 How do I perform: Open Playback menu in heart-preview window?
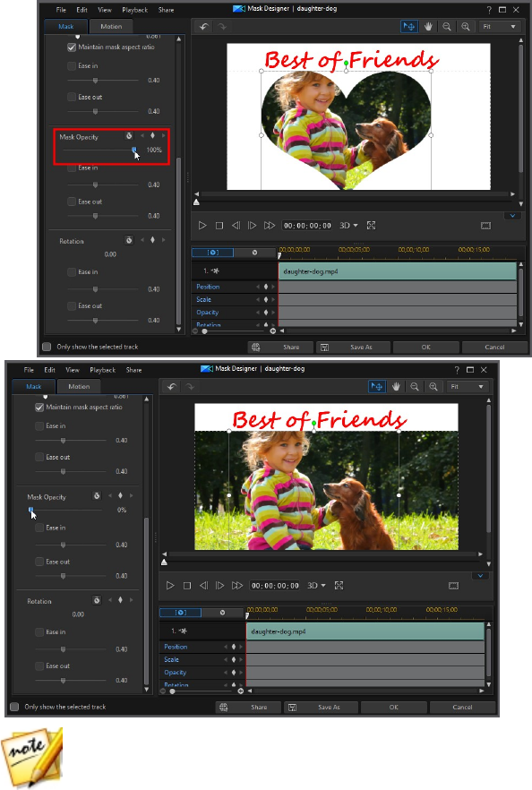[x=134, y=10]
